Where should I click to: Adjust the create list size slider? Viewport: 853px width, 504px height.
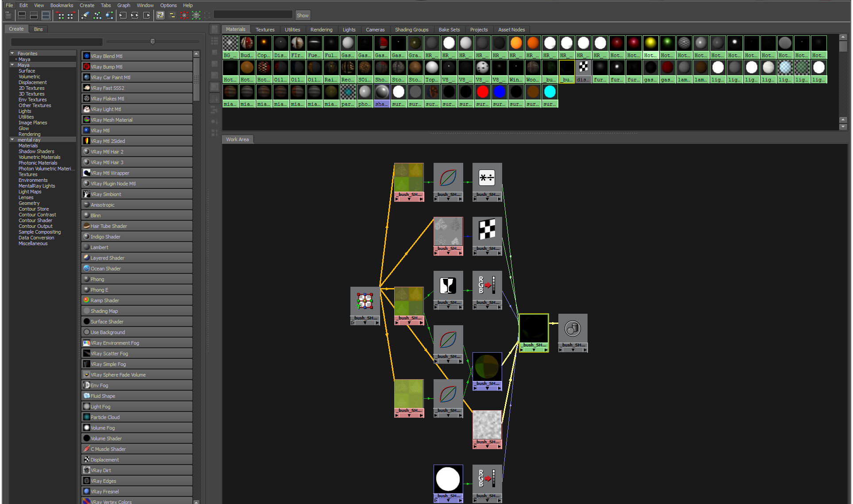(x=153, y=42)
